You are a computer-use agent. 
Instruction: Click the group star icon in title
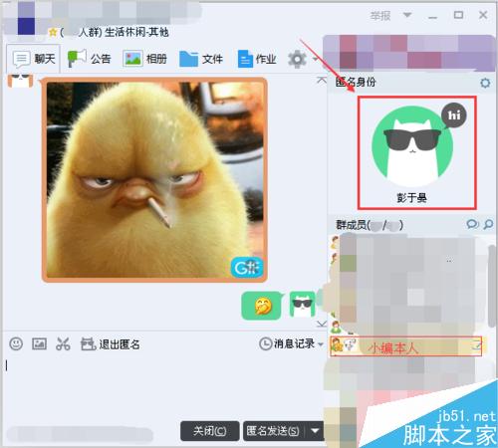(x=53, y=32)
